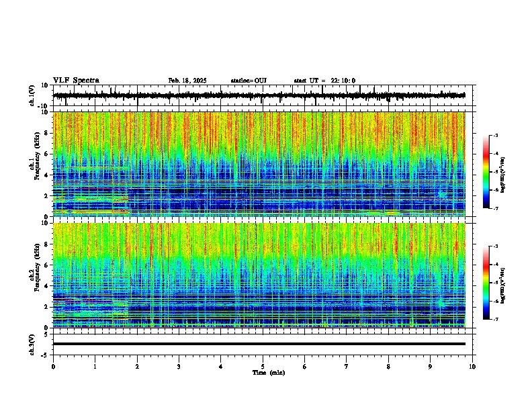Click the ch.2 "Frequency (kHz)" axis label
The width and height of the screenshot is (532, 411).
[x=37, y=267]
